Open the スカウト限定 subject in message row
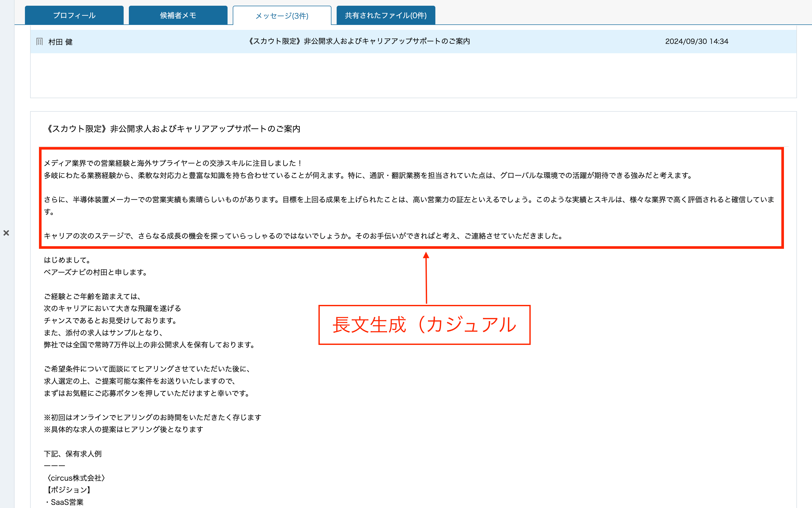Screen dimensions: 812x508 pyautogui.click(x=359, y=41)
